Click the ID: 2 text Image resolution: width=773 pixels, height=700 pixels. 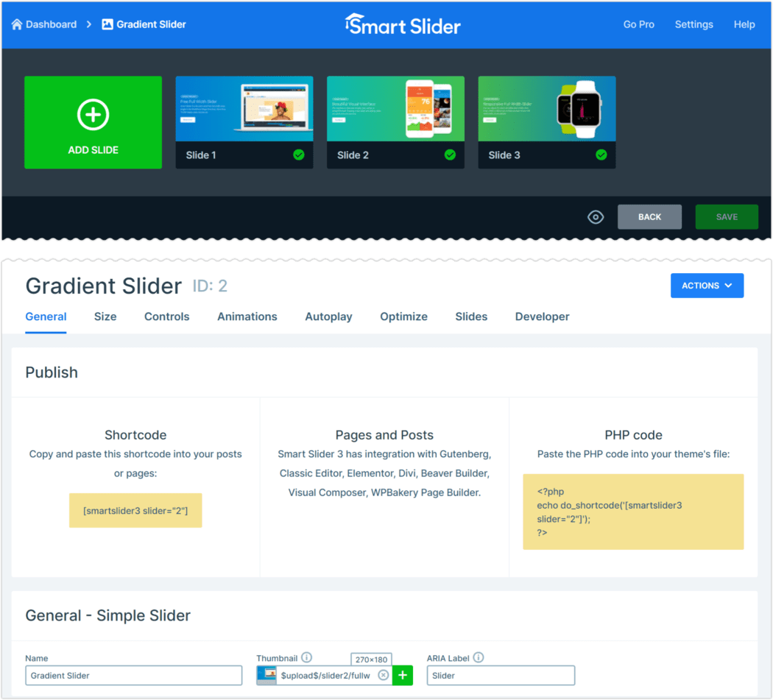210,286
